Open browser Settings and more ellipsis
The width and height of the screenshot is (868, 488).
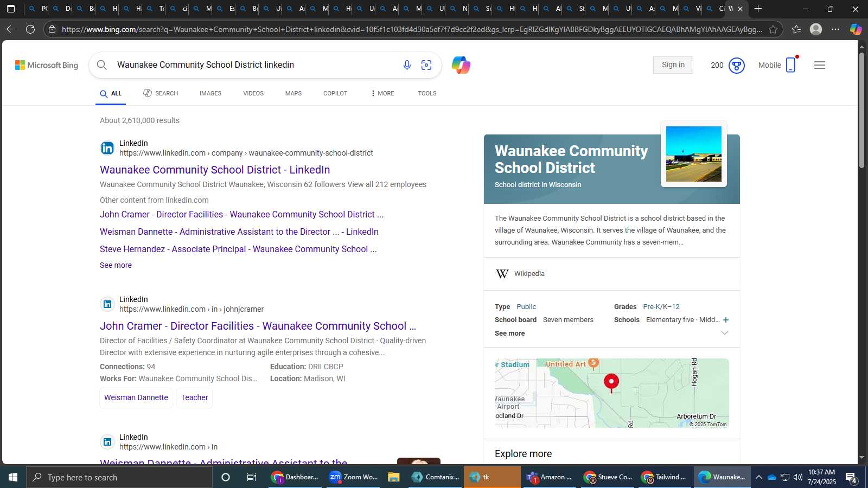[835, 29]
